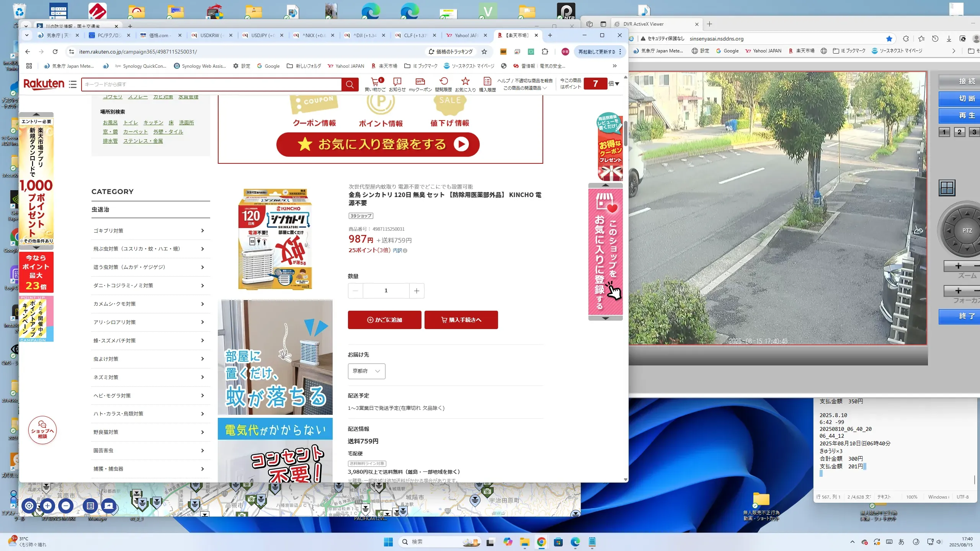
Task: Bookmark this page with star icon
Action: click(x=484, y=52)
